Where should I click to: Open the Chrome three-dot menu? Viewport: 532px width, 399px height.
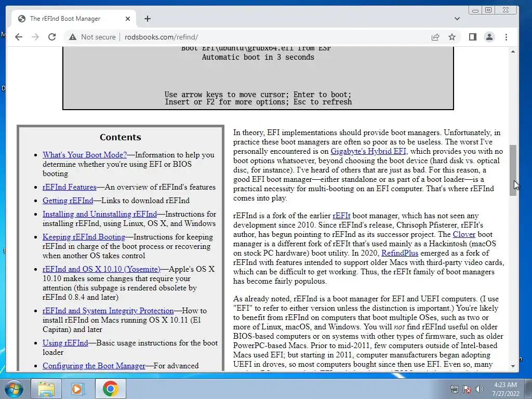(x=506, y=37)
